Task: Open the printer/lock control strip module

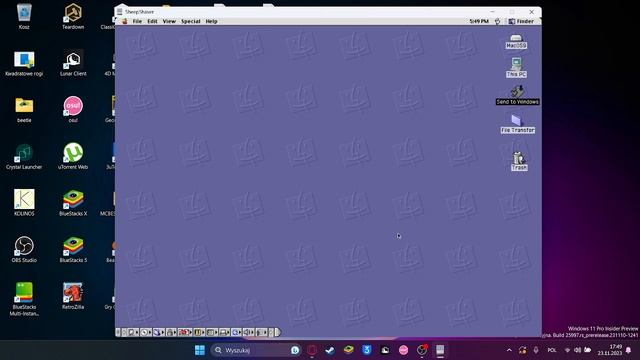Action: pos(171,332)
